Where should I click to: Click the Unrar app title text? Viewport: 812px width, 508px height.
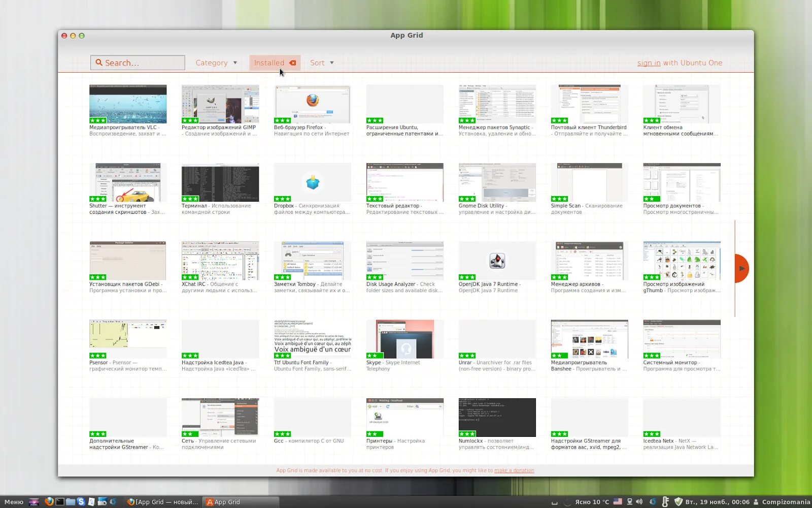tap(465, 363)
